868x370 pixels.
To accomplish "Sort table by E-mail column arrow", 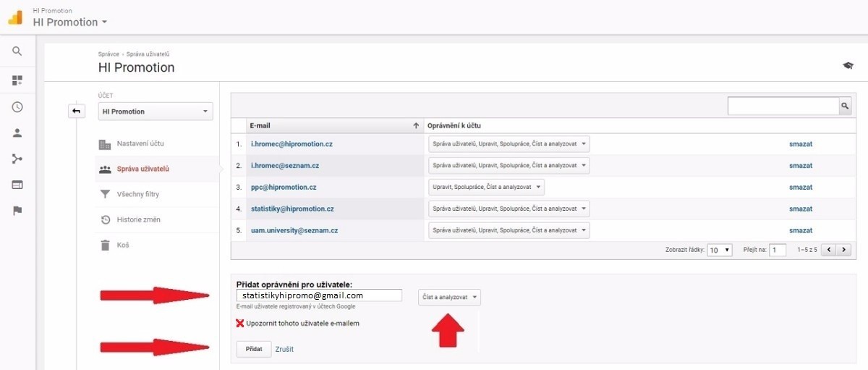I will (x=416, y=125).
